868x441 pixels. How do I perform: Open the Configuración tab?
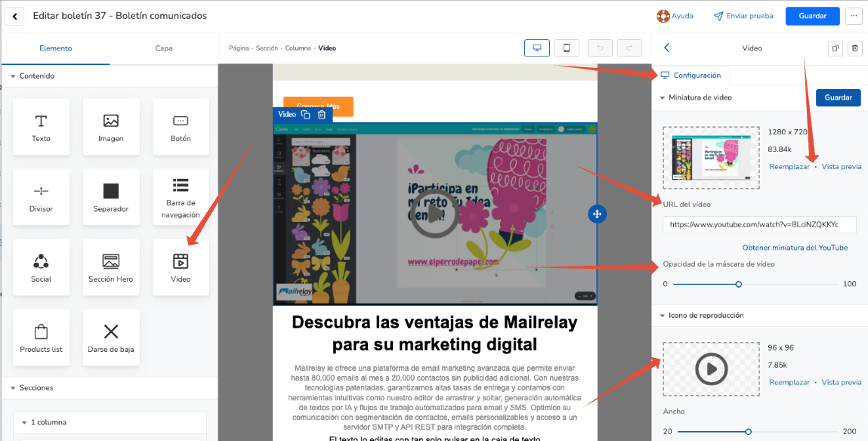(x=691, y=76)
